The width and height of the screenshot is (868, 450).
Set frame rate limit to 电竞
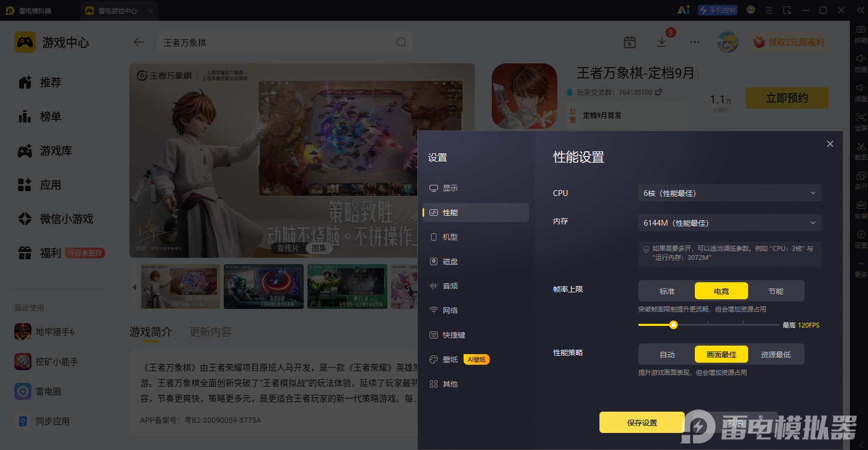pos(721,291)
